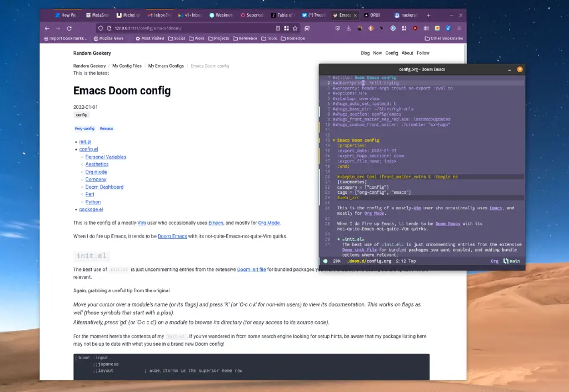
Task: Click the orange Brave-like extension icon
Action: (x=371, y=28)
